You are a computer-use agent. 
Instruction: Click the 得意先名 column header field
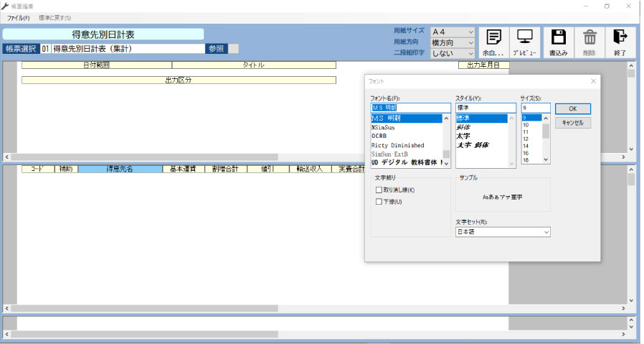point(120,169)
